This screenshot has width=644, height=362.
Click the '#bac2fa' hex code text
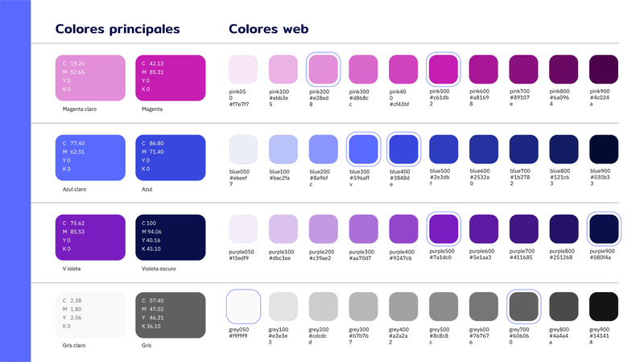point(279,178)
